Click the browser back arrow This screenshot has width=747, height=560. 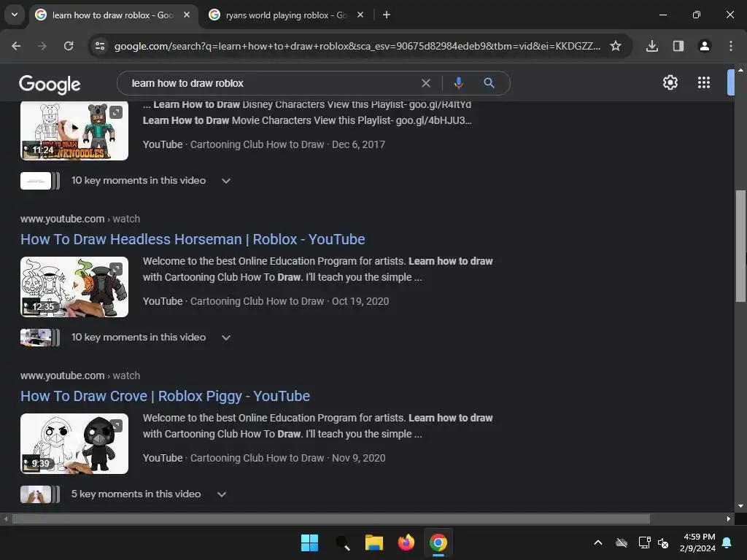tap(16, 46)
